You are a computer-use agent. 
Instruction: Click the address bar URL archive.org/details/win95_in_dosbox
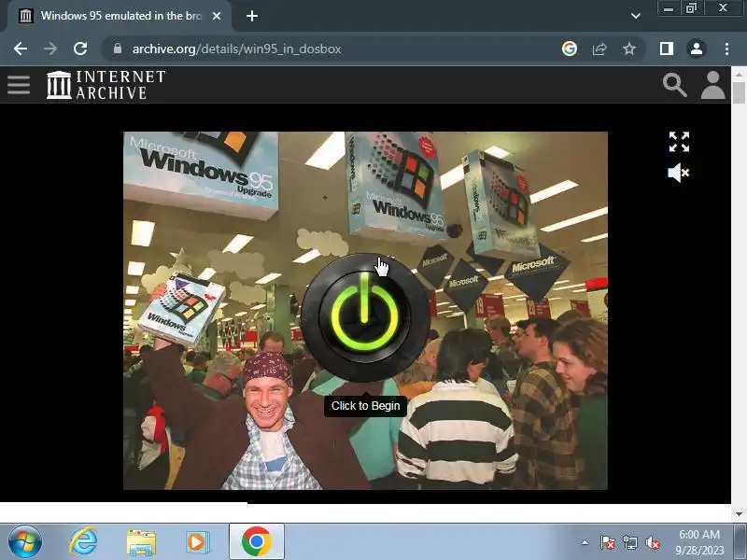click(x=237, y=49)
